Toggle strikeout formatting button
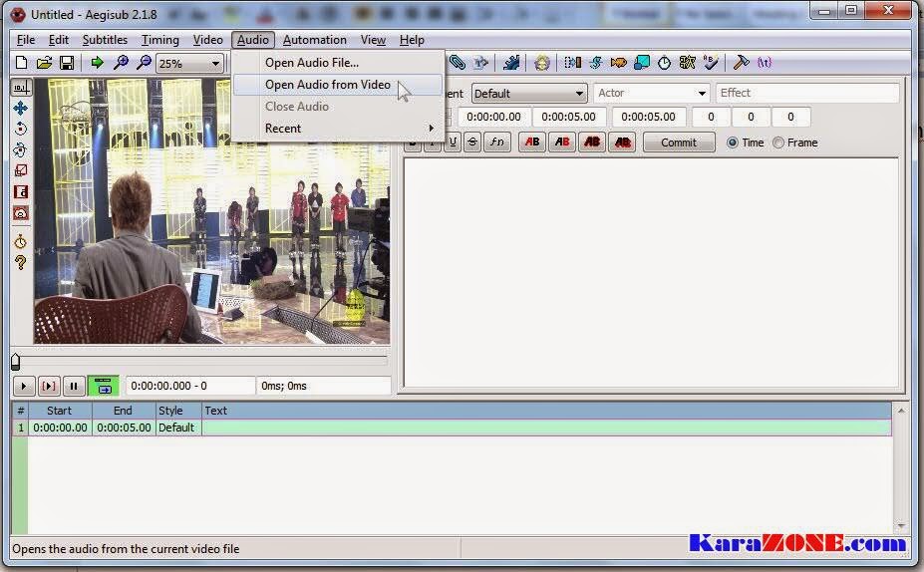This screenshot has height=572, width=924. tap(472, 143)
